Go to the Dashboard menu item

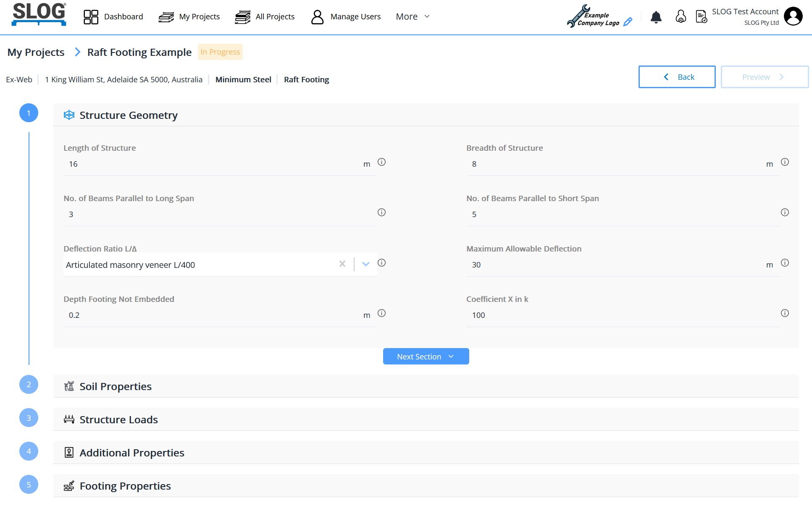tap(113, 17)
